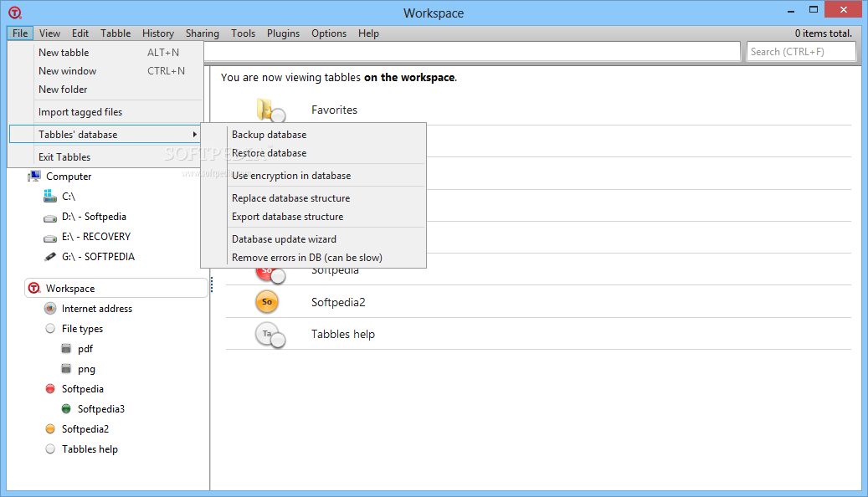
Task: Open the History menu
Action: pyautogui.click(x=157, y=33)
